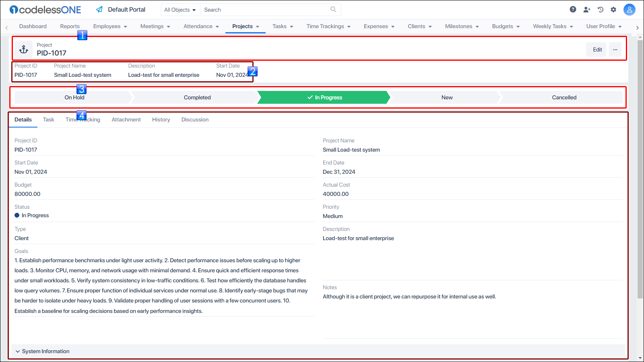Open the user account avatar
This screenshot has width=644, height=362.
[630, 10]
